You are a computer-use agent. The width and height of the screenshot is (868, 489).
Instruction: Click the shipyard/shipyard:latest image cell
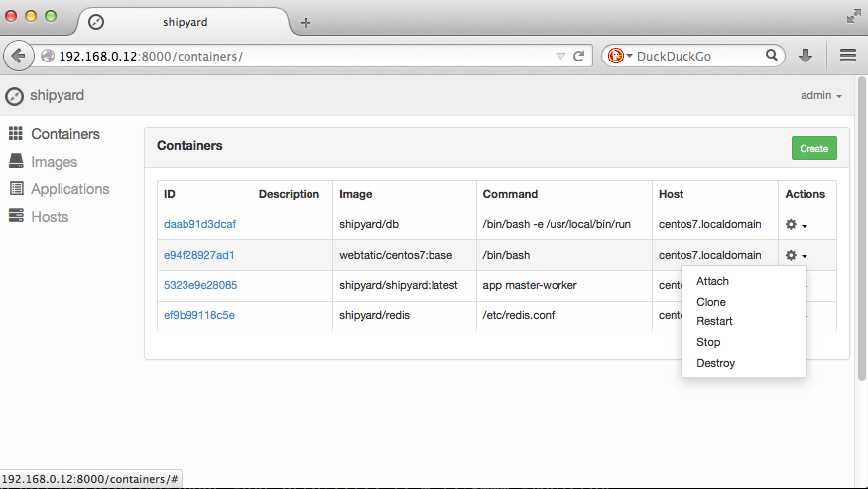tap(399, 285)
